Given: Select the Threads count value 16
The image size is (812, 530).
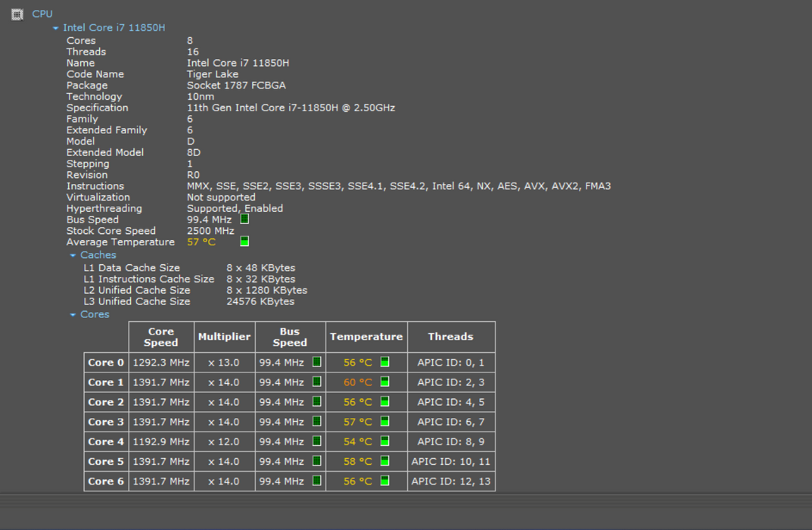Looking at the screenshot, I should click(x=193, y=51).
